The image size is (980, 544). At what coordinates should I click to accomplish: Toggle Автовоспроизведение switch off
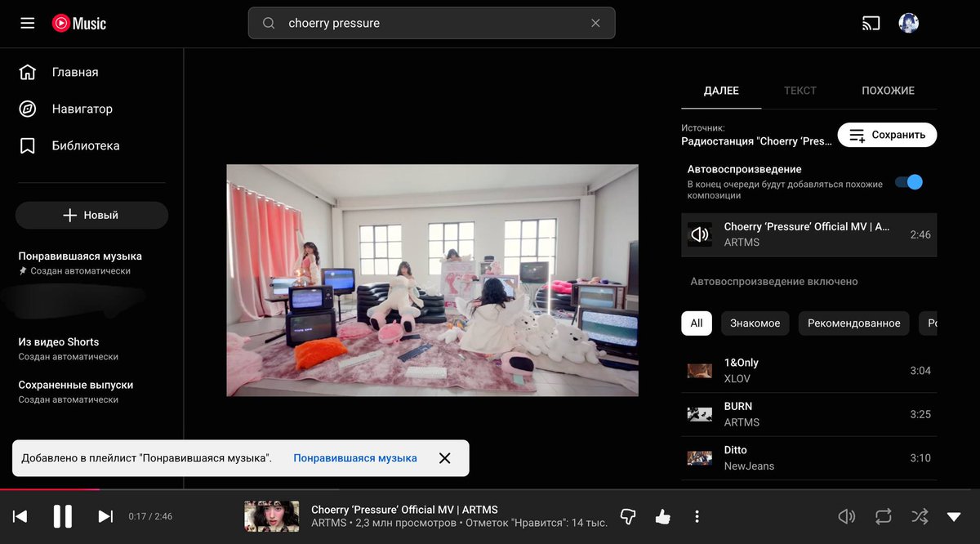point(909,182)
